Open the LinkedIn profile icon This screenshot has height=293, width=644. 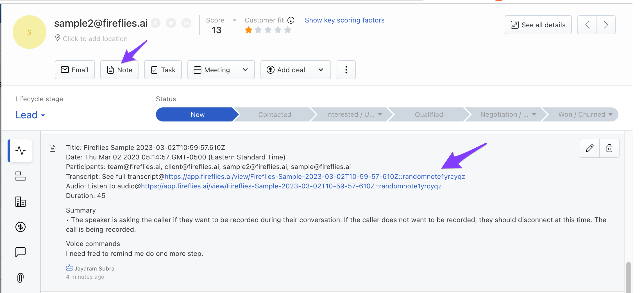[186, 23]
